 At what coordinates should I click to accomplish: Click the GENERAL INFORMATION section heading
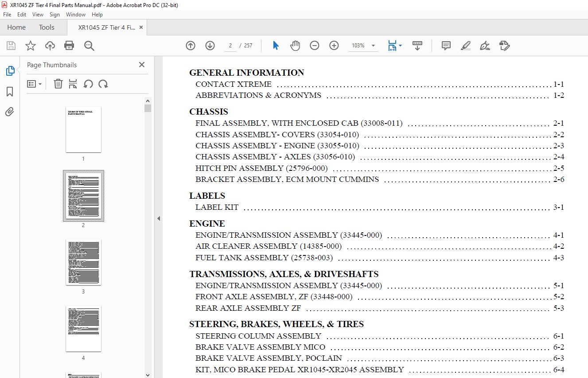tap(247, 73)
